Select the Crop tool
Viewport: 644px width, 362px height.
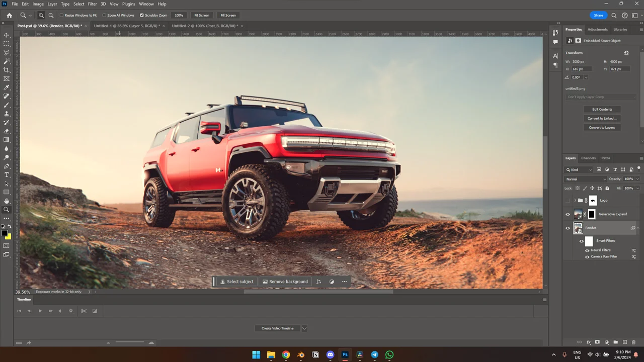[x=7, y=69]
